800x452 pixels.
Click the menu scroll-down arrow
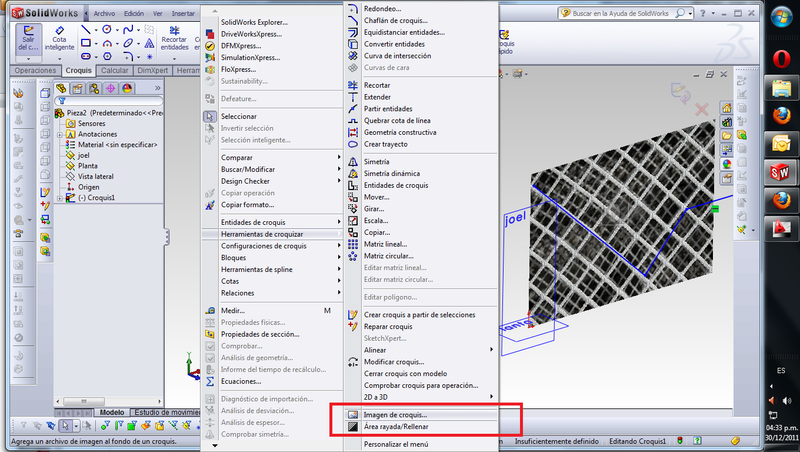[215, 445]
